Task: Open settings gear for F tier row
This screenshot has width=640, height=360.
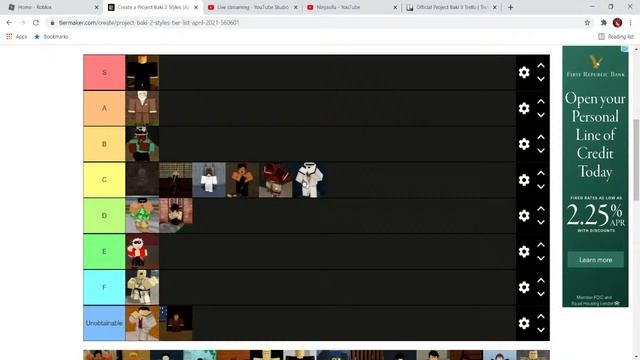Action: tap(524, 287)
